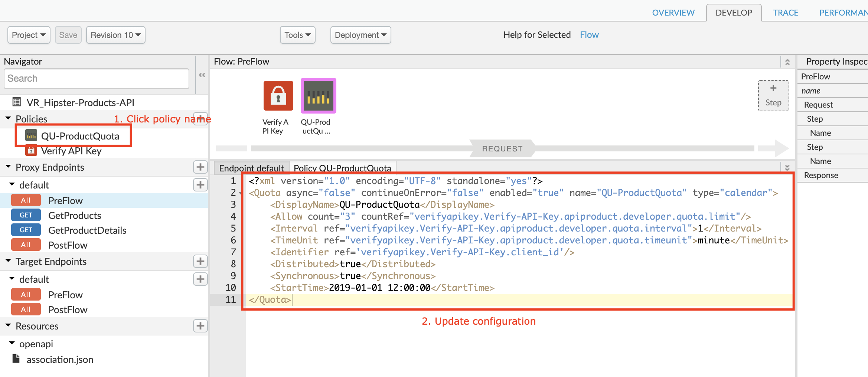Click the Save button
Viewport: 868px width, 377px height.
(x=68, y=35)
